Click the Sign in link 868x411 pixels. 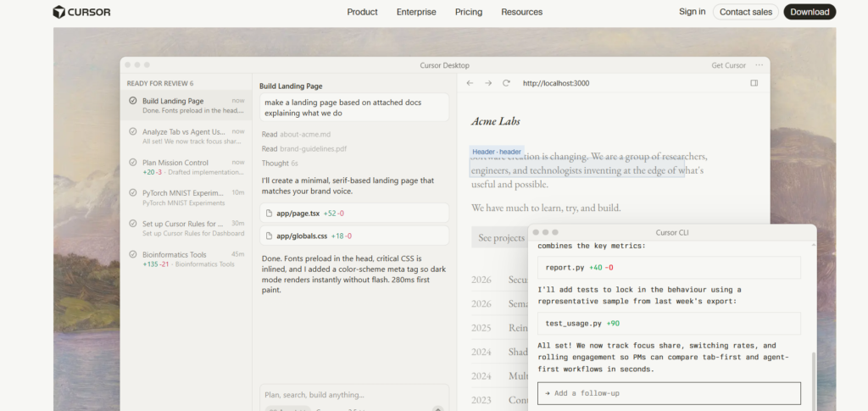click(x=692, y=12)
